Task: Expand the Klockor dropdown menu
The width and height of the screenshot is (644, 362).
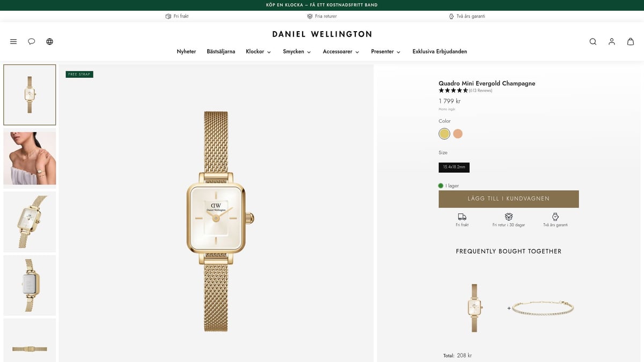Action: click(x=258, y=51)
